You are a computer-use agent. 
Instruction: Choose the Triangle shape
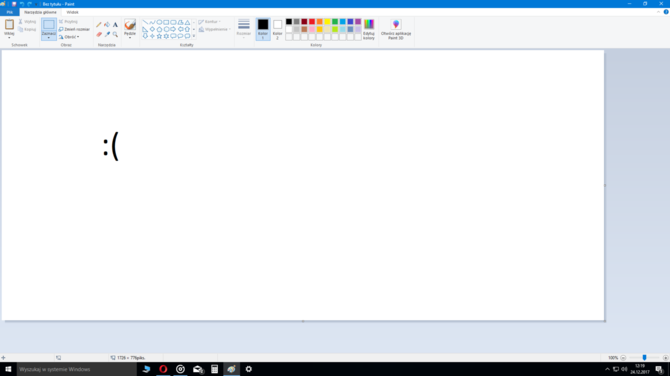tap(187, 22)
